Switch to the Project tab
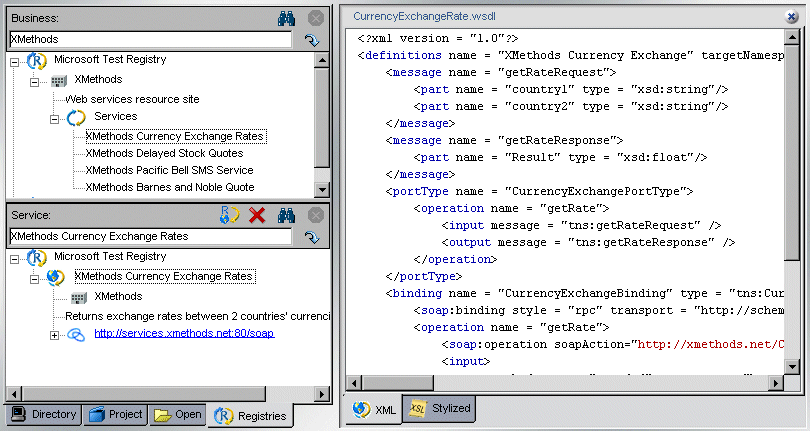Screen dimensions: 810x431 click(115, 414)
